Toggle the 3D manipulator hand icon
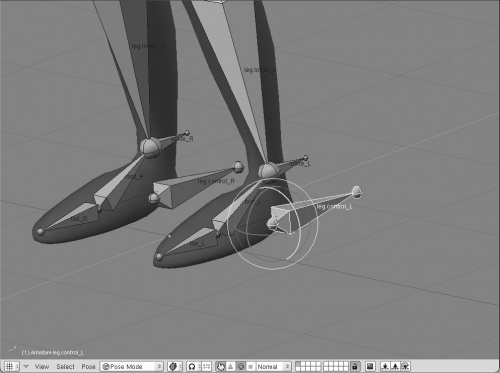Image resolution: width=500 pixels, height=373 pixels. tap(221, 366)
